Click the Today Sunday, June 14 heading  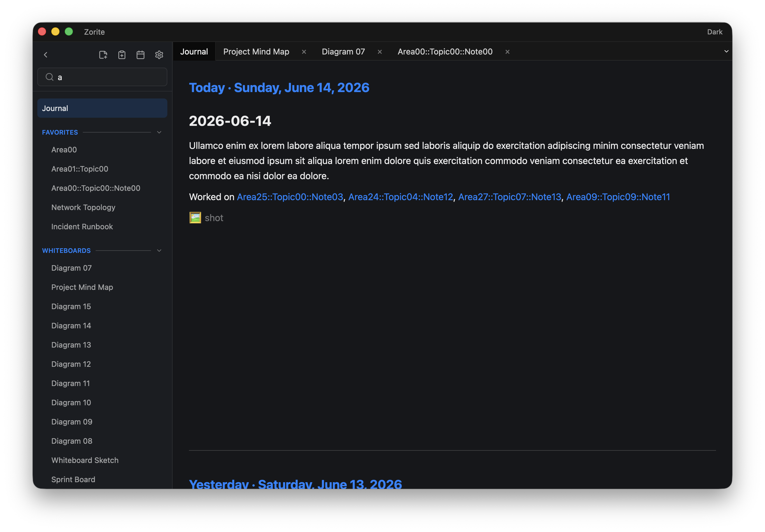tap(279, 88)
